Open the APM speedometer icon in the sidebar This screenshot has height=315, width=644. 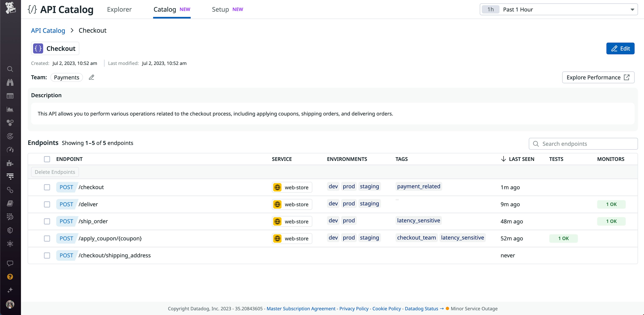10,150
